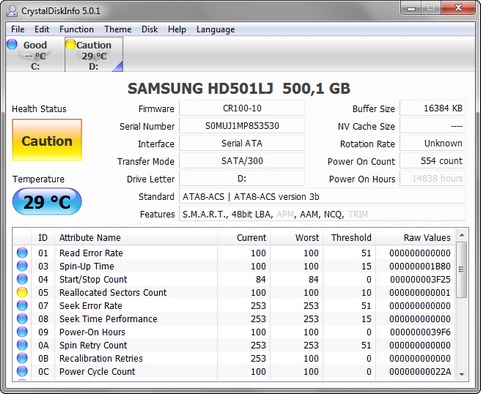Click the blue orb for Recalibration Retries
Image resolution: width=481 pixels, height=394 pixels.
point(22,358)
